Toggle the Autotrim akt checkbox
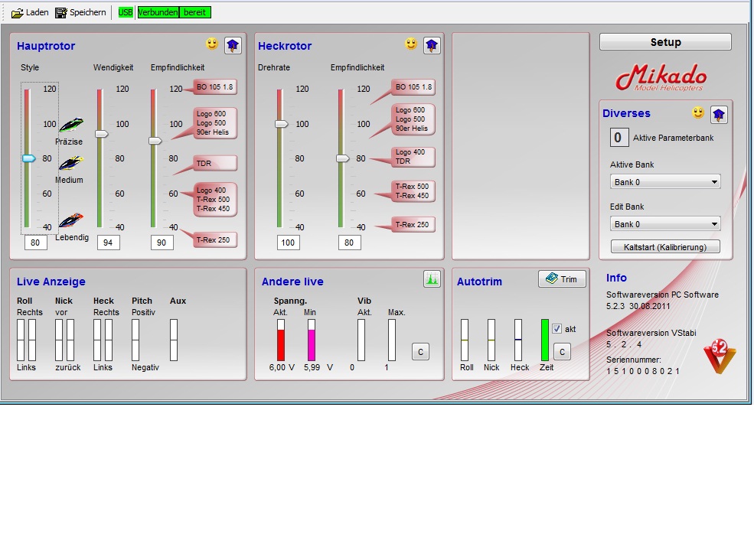Image resolution: width=754 pixels, height=560 pixels. (x=557, y=329)
